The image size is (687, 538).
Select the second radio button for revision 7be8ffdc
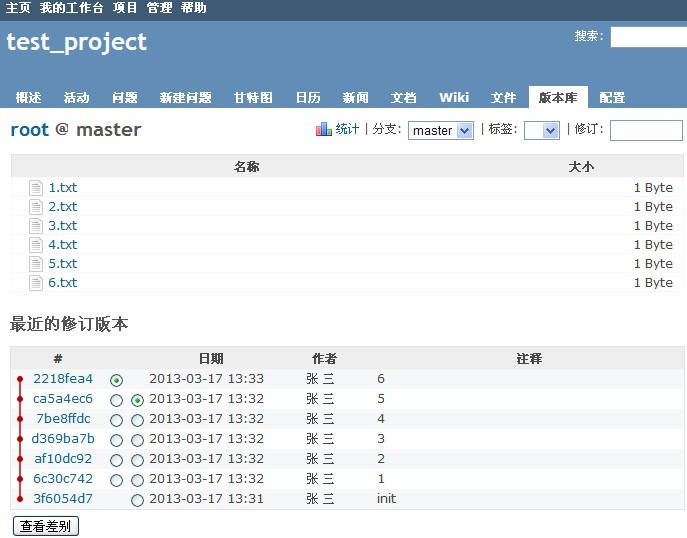coord(137,420)
